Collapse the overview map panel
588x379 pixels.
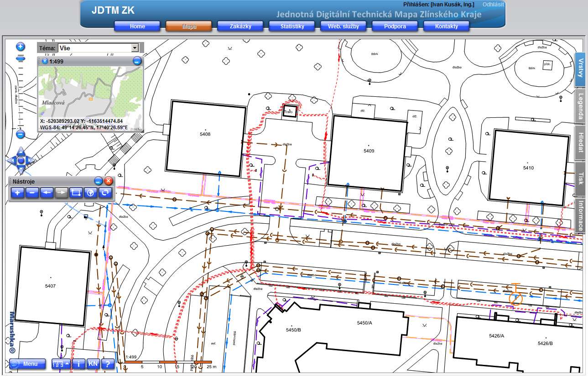(x=137, y=61)
